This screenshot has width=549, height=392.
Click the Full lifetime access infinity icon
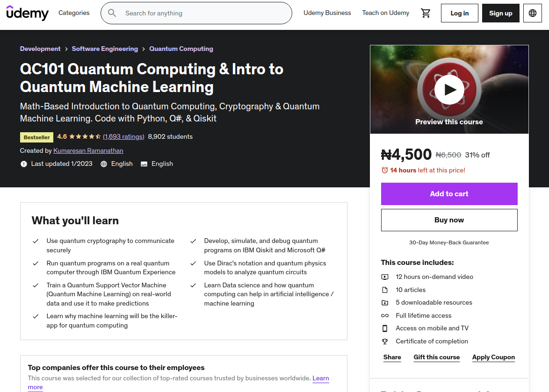coord(385,315)
